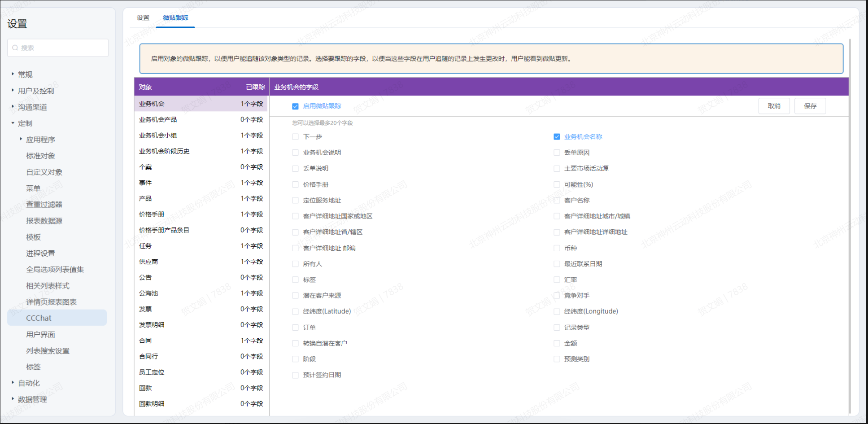Click the search magnifier icon in sidebar
Image resolution: width=868 pixels, height=424 pixels.
(15, 48)
